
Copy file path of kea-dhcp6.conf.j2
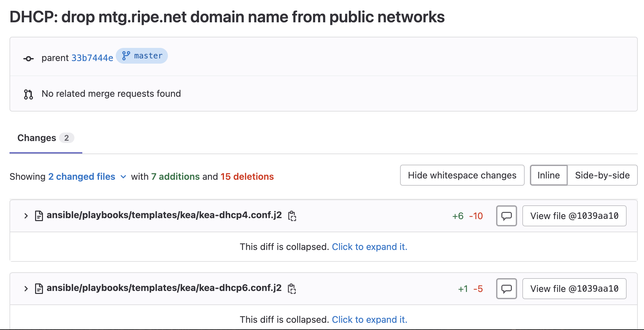pos(292,289)
